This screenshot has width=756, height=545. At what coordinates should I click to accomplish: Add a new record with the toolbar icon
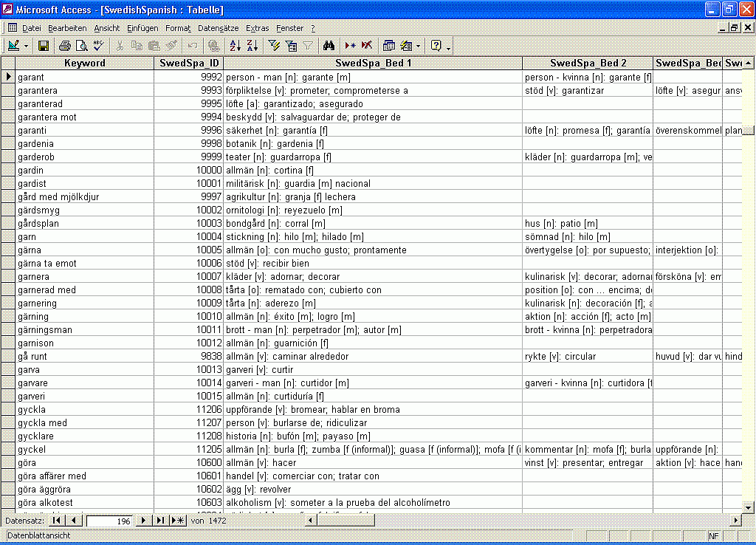pos(351,46)
